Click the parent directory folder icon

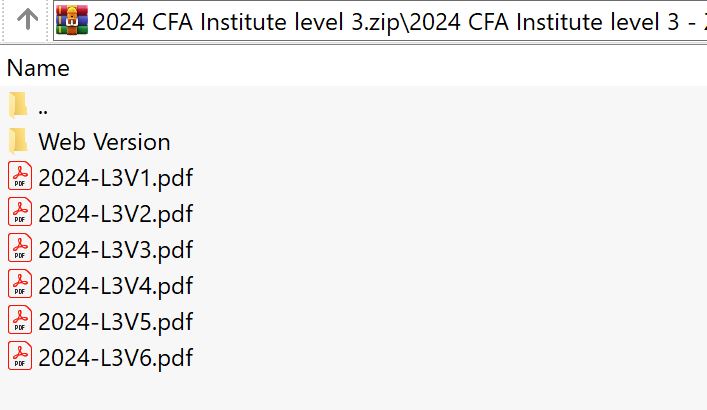click(18, 105)
